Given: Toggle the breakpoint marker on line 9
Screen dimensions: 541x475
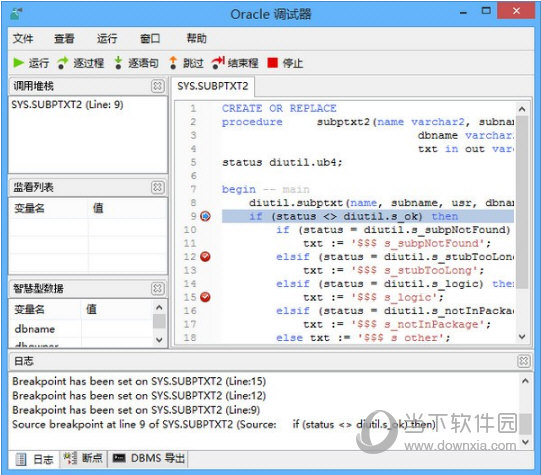Looking at the screenshot, I should tap(205, 216).
